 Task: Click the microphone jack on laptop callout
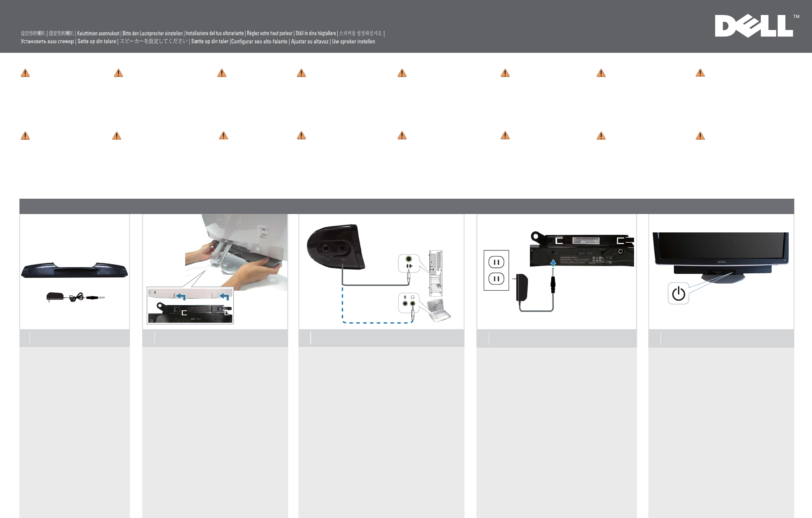tap(405, 303)
